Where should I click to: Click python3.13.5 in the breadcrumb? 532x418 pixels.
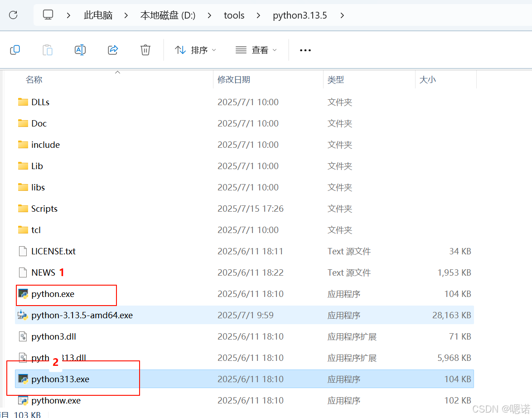coord(300,15)
